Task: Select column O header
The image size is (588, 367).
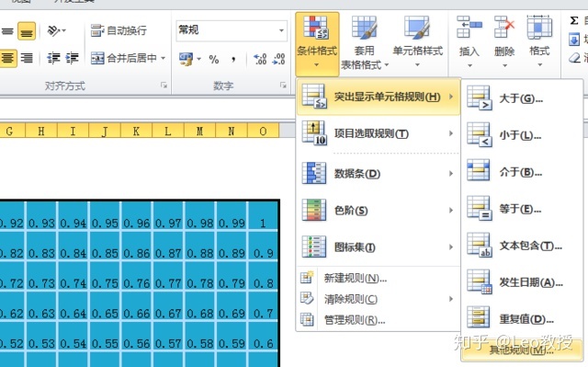Action: [264, 131]
